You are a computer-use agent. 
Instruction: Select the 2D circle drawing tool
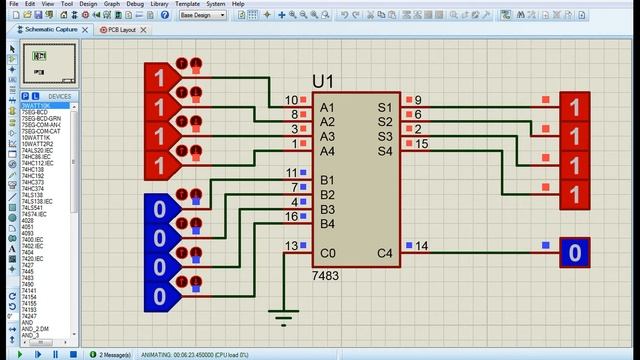[x=12, y=218]
